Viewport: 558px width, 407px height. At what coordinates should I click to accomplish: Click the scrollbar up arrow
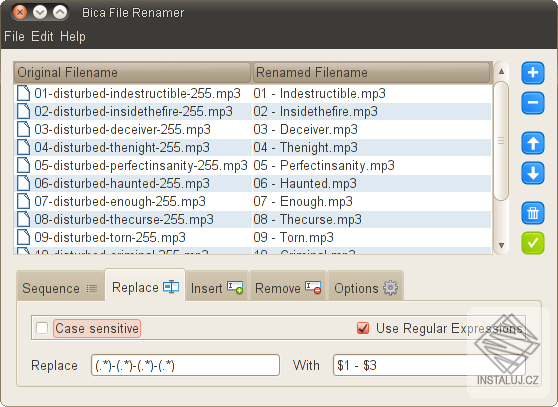coord(501,72)
